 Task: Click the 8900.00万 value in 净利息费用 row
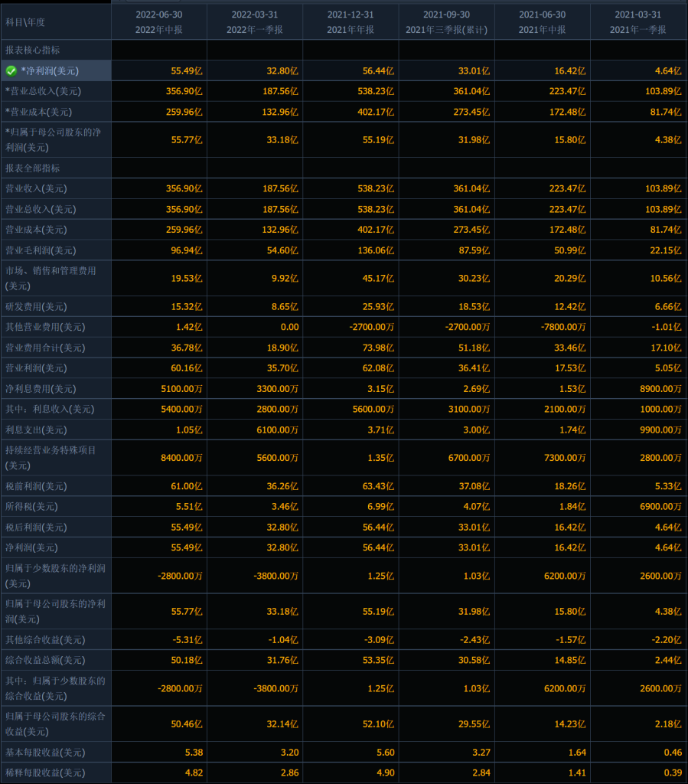(x=660, y=388)
